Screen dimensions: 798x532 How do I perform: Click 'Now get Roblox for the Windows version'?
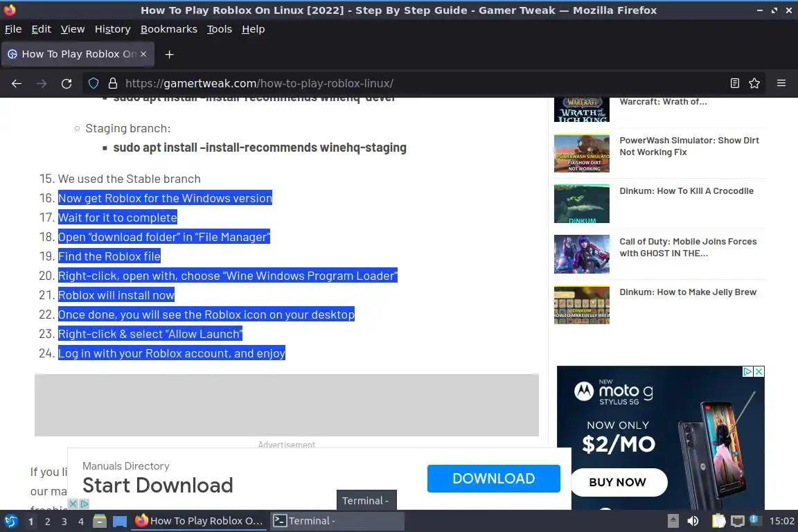(x=165, y=198)
